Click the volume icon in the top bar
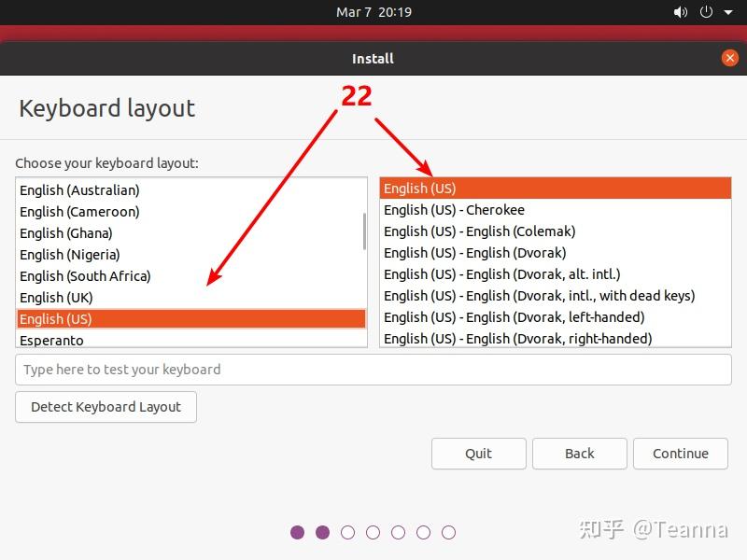 point(681,12)
